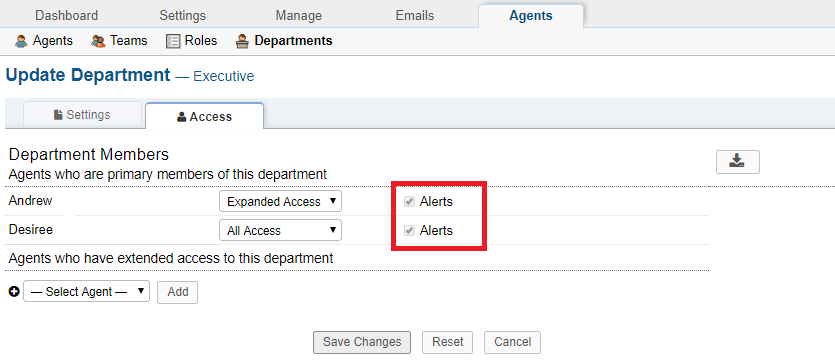Viewport: 835px width, 361px height.
Task: Click the Save Changes button
Action: pos(362,342)
